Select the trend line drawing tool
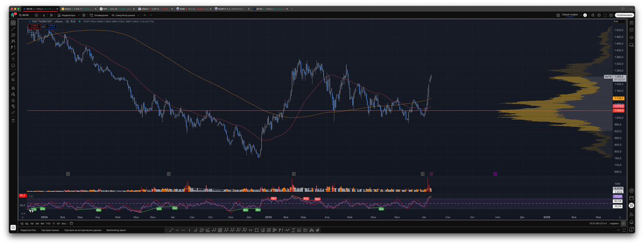644x245 pixels. point(13,29)
